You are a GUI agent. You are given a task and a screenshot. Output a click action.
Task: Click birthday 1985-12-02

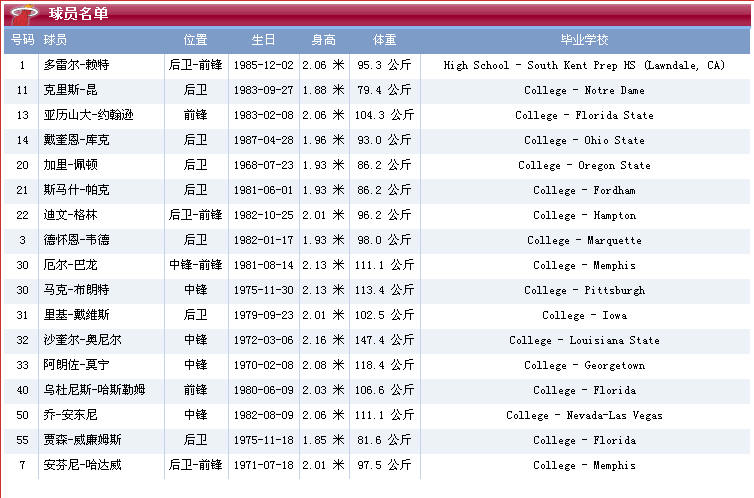pyautogui.click(x=264, y=65)
